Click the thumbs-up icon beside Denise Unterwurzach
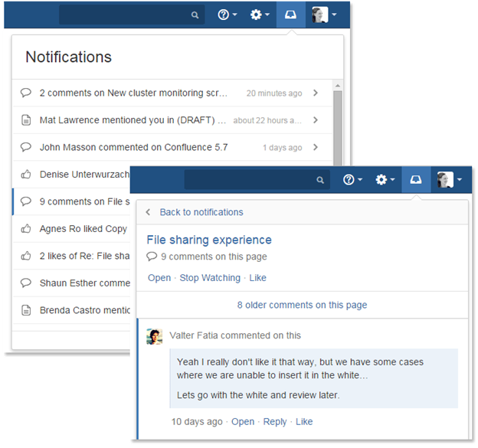The height and width of the screenshot is (448, 478). 26,175
